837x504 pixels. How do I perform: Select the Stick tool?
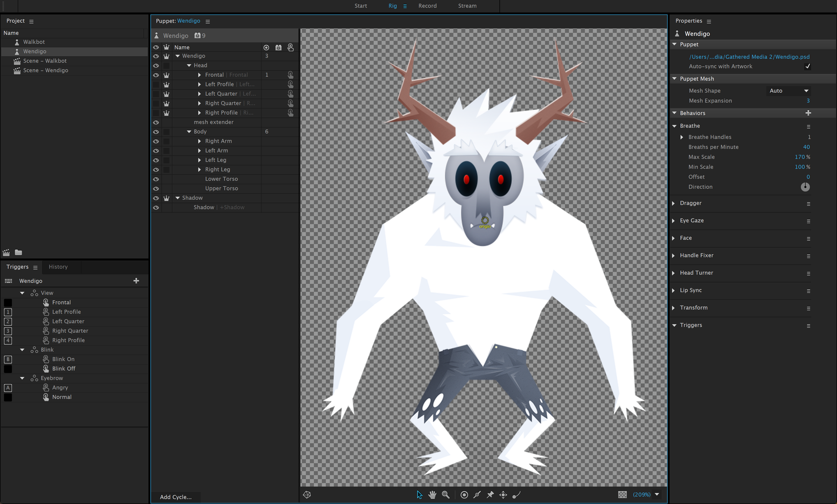coord(477,494)
